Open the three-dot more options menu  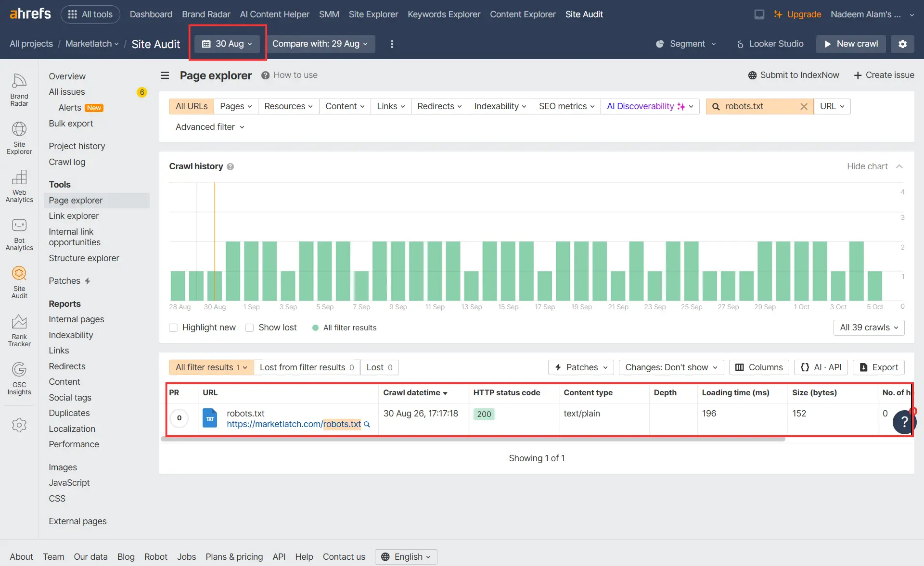392,44
